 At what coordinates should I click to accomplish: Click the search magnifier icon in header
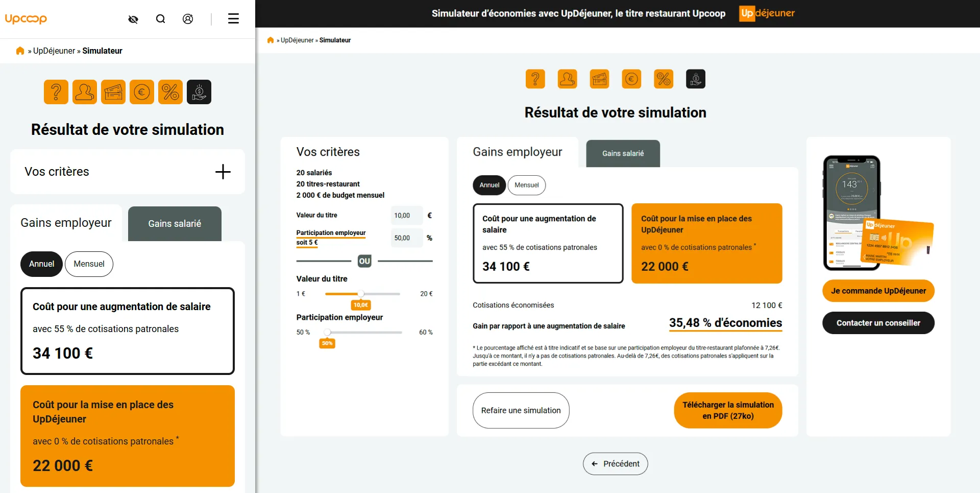pyautogui.click(x=160, y=19)
